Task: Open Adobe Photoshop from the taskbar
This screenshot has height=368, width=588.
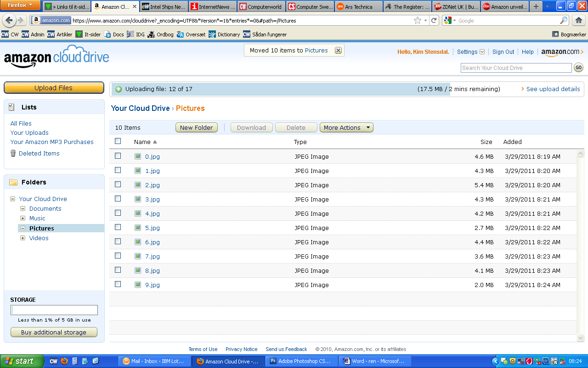Action: (302, 361)
